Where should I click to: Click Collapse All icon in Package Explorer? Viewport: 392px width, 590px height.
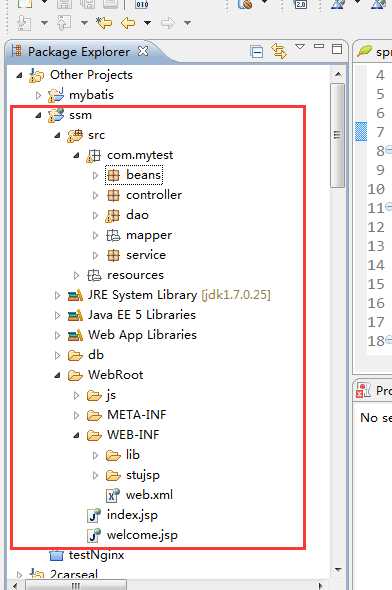coord(257,51)
